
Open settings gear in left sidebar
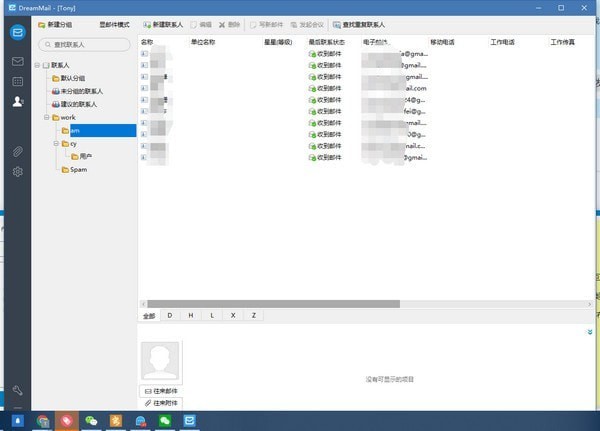(17, 172)
